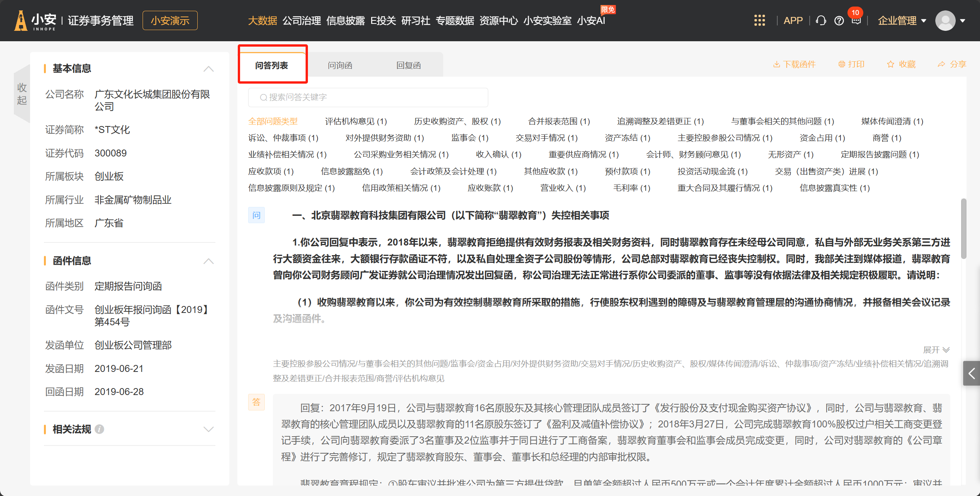The height and width of the screenshot is (496, 980).
Task: Filter by 诉讼、仲裁事项 (1)
Action: pyautogui.click(x=283, y=138)
